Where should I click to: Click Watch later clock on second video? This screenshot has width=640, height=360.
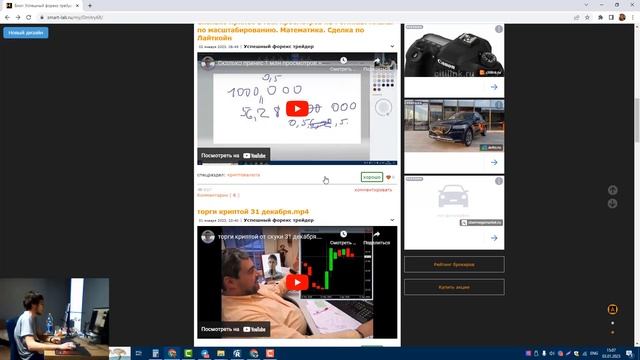tap(344, 234)
